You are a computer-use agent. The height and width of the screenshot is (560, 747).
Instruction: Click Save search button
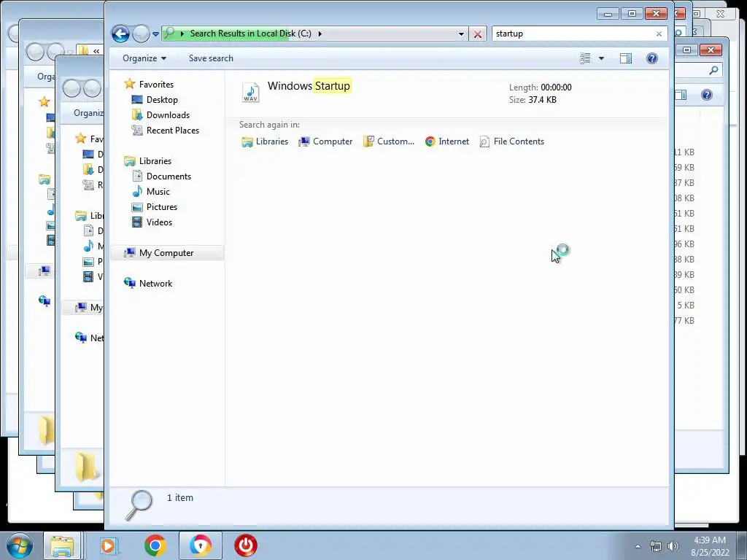click(x=211, y=58)
